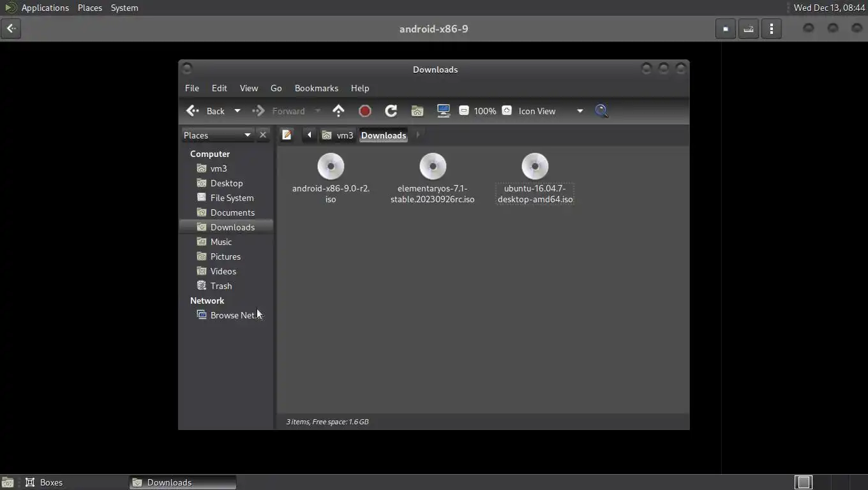Viewport: 868px width, 490px height.
Task: Select Downloads in the path bar
Action: click(384, 135)
